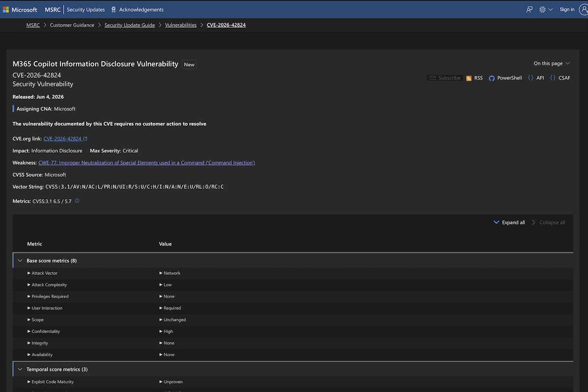
Task: Expand the Confidentiality row
Action: point(44,331)
